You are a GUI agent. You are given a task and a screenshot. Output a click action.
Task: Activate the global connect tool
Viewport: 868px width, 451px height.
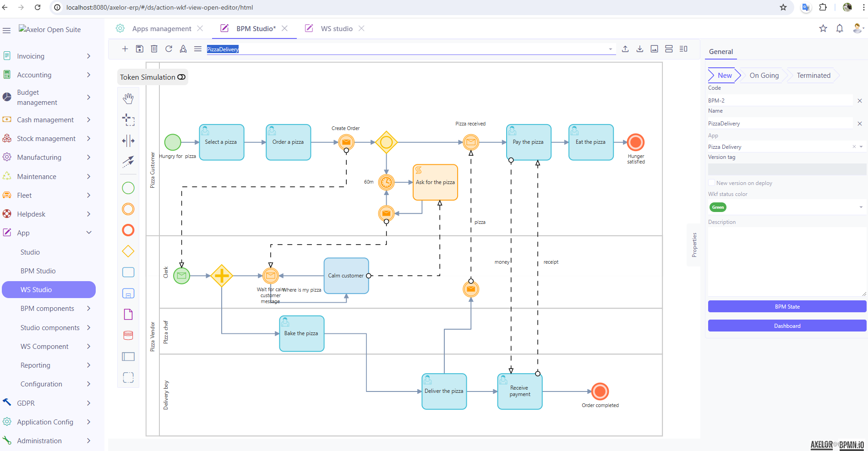pos(128,161)
